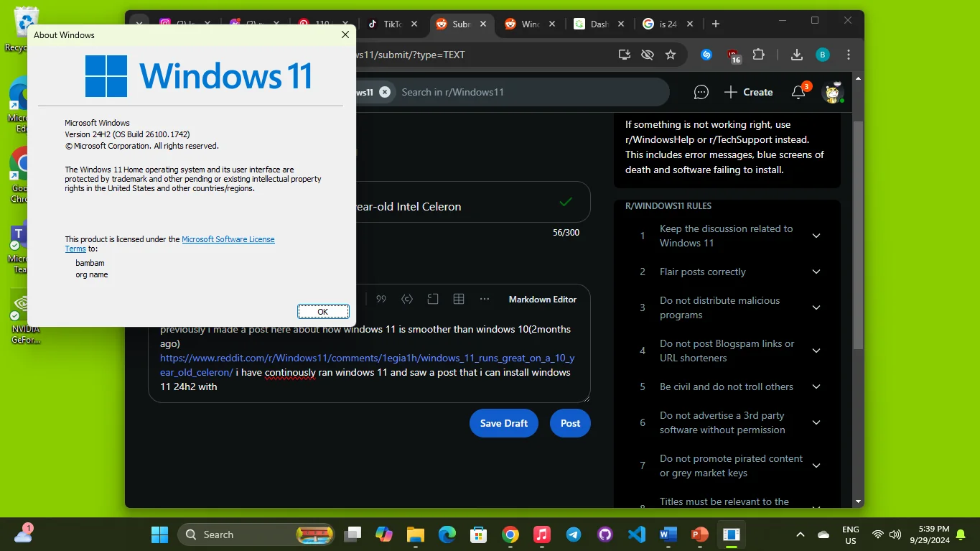
Task: Switch to the Dash tab
Action: coord(599,24)
